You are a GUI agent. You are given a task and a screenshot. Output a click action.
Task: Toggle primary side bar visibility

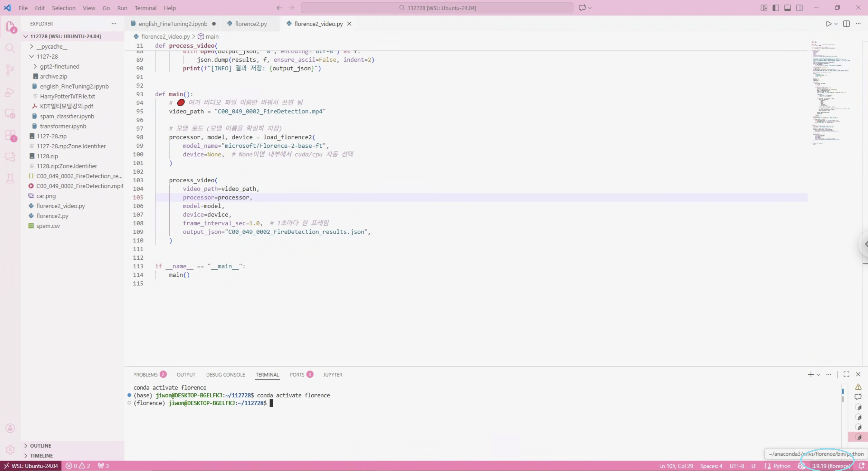pyautogui.click(x=775, y=8)
